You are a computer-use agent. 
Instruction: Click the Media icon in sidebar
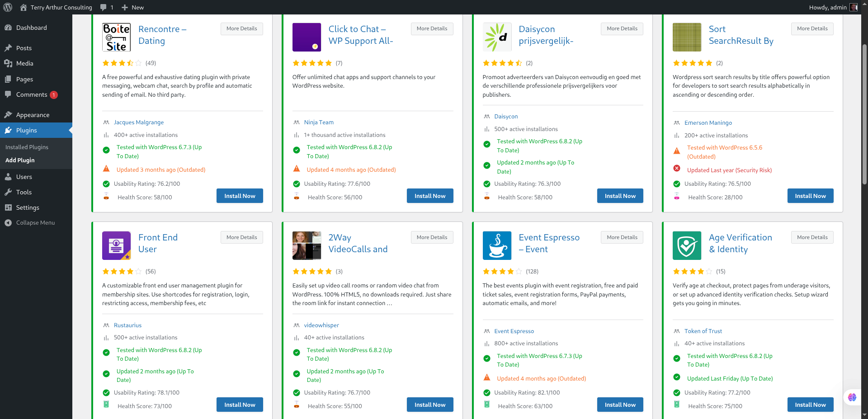coord(8,63)
